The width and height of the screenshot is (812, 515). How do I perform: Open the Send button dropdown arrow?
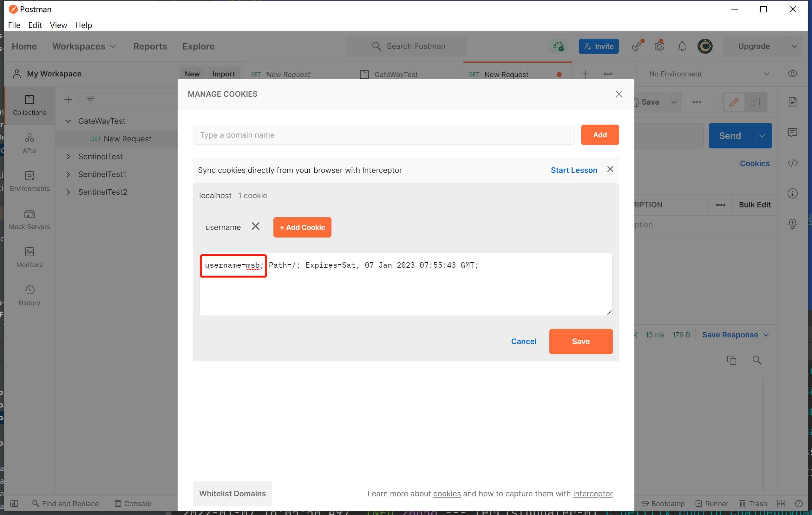(762, 135)
